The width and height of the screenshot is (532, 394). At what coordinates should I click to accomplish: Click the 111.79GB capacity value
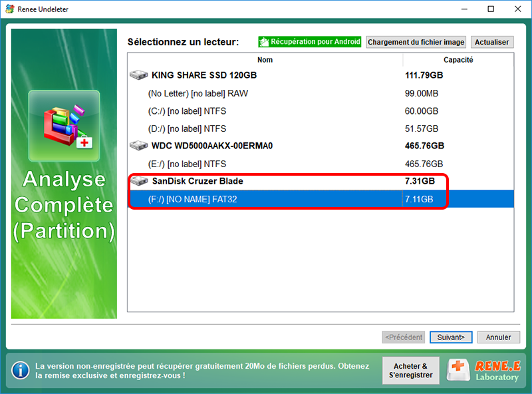point(424,75)
